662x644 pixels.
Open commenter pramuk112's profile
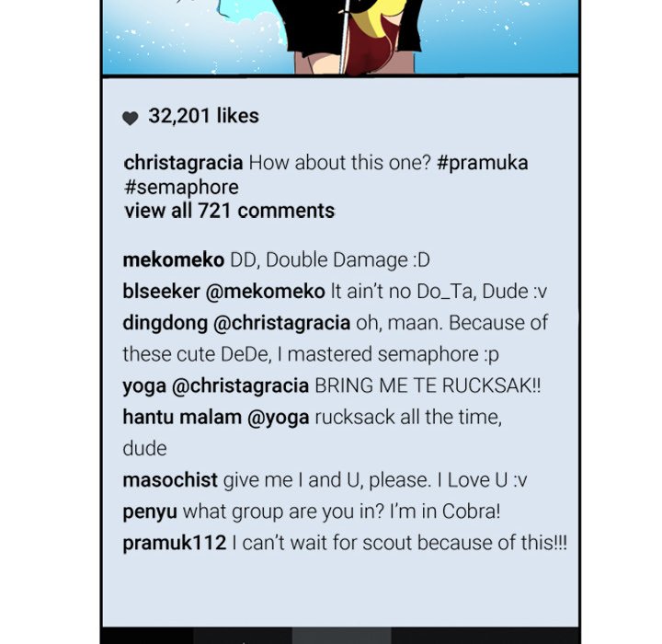click(174, 543)
